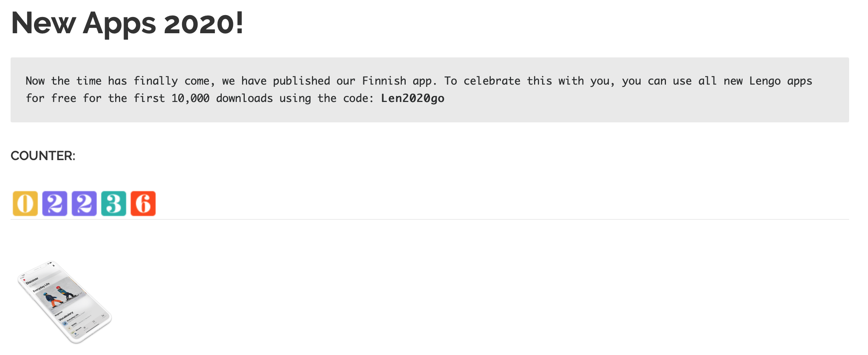Click the 'Discover' title on the phone screen
The height and width of the screenshot is (355, 868).
pyautogui.click(x=32, y=281)
